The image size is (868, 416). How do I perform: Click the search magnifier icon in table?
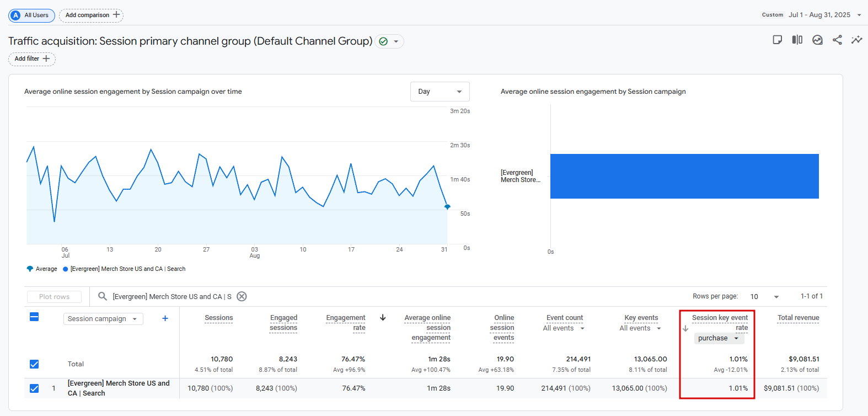103,296
